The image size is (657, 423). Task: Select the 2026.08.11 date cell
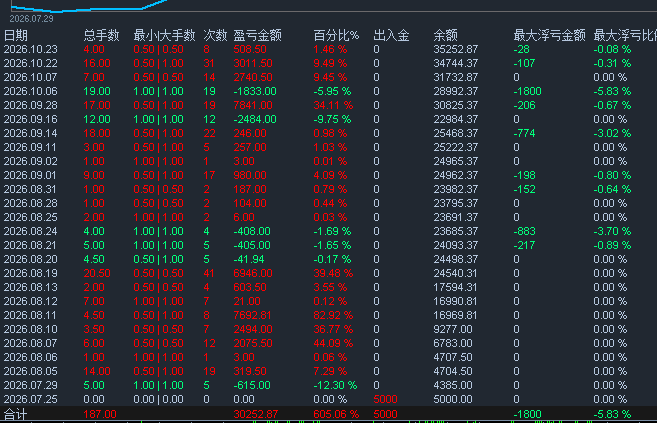pos(31,315)
